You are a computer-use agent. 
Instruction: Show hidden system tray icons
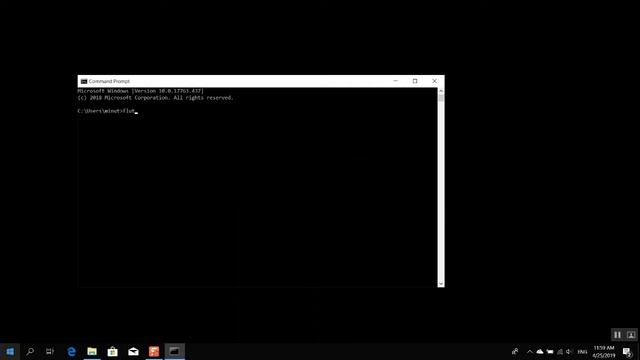(530, 351)
